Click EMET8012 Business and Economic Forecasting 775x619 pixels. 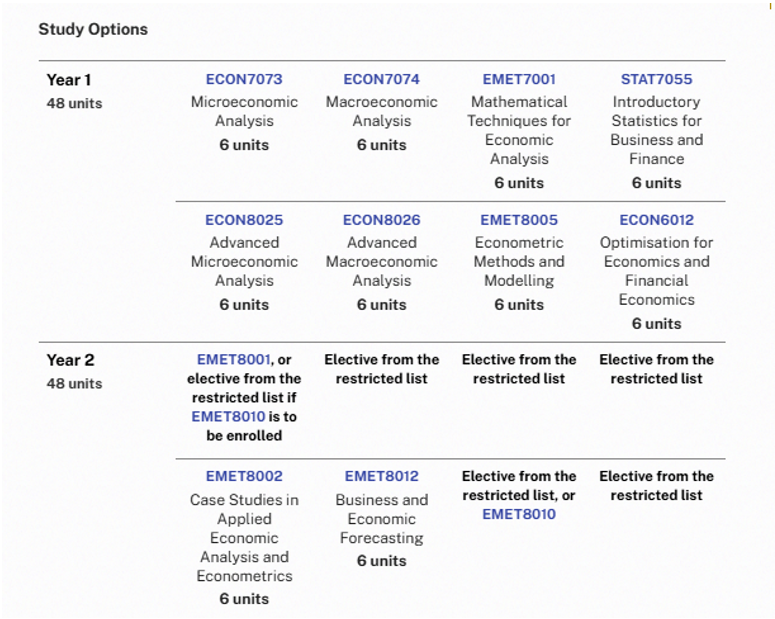coord(381,476)
